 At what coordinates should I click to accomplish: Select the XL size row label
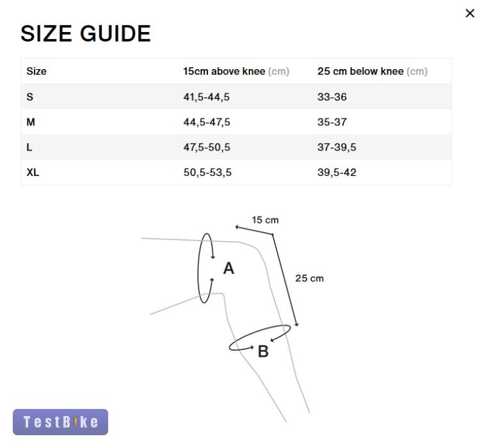click(x=33, y=173)
